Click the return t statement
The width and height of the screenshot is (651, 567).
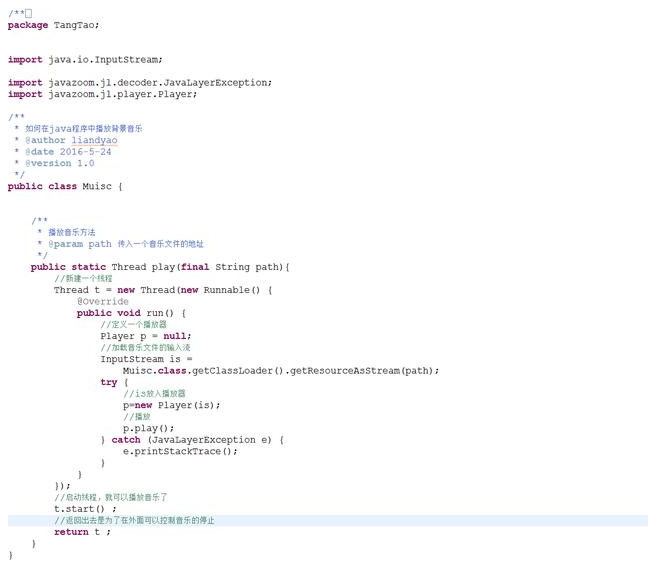tap(82, 532)
